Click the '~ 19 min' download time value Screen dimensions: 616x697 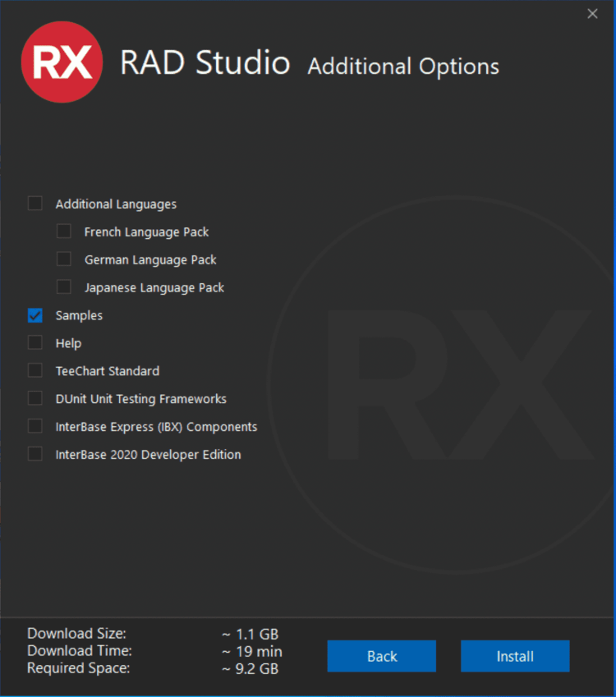252,652
